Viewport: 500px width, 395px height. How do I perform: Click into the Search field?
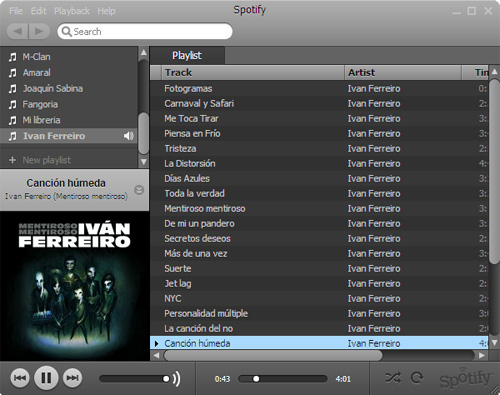[x=145, y=31]
